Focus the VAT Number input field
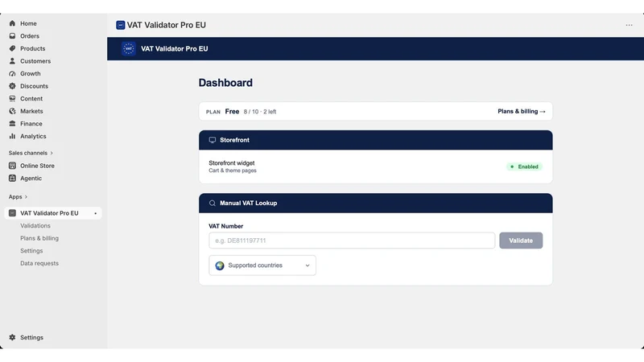Viewport: 644px width, 362px height. (352, 241)
